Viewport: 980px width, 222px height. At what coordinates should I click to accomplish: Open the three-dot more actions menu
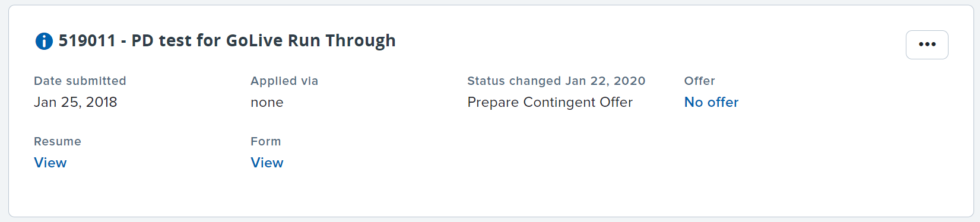(927, 45)
